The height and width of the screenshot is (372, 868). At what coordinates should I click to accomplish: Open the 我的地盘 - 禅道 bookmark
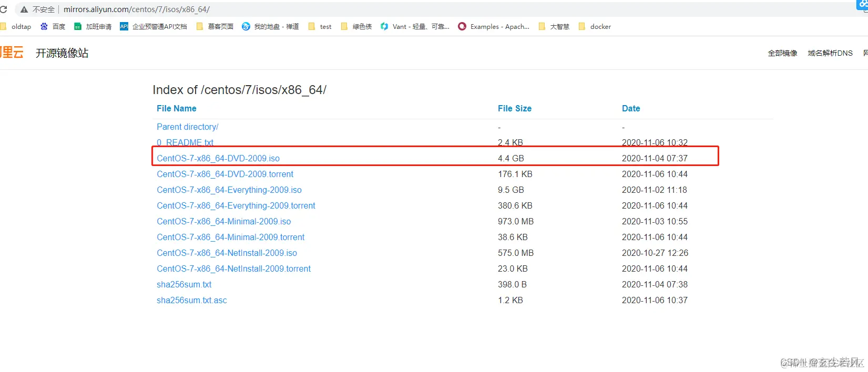270,26
